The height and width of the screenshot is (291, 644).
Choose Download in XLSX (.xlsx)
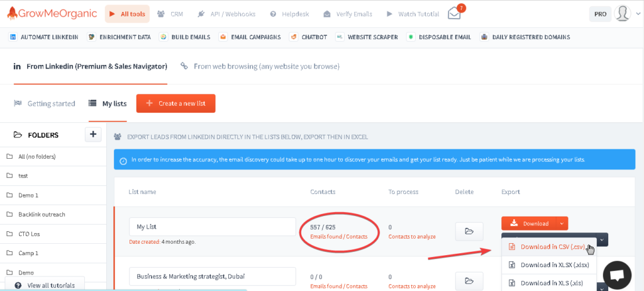[x=550, y=265]
